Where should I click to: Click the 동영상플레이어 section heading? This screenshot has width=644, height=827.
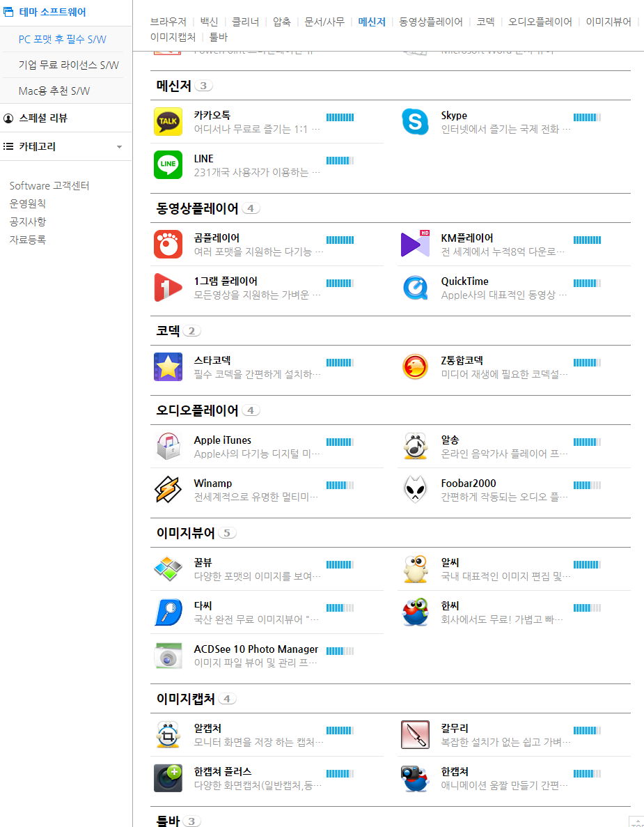pyautogui.click(x=197, y=208)
